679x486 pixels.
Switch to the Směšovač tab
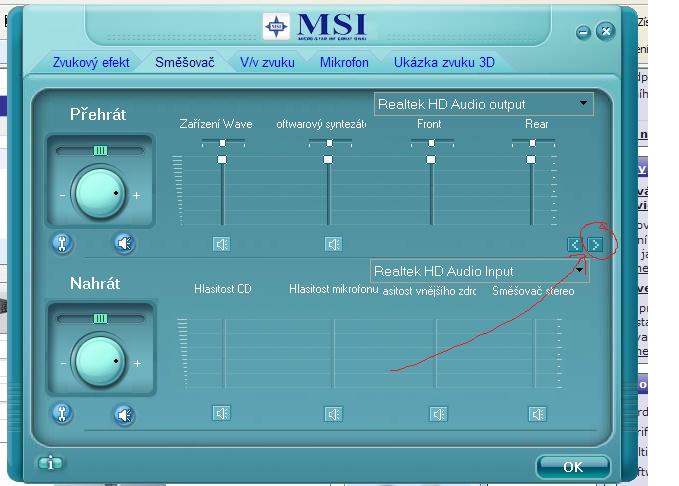coord(184,62)
